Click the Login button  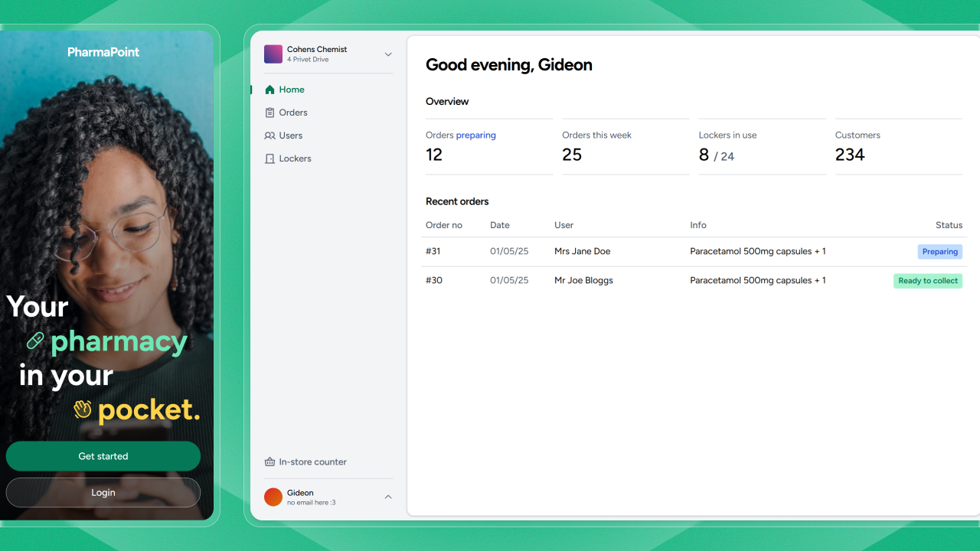coord(103,492)
